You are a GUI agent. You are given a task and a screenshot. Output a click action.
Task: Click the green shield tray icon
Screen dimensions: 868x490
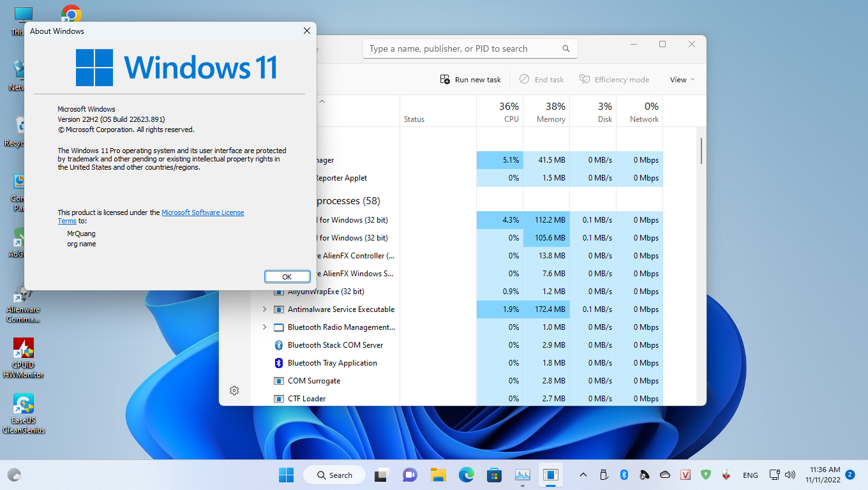[x=705, y=475]
